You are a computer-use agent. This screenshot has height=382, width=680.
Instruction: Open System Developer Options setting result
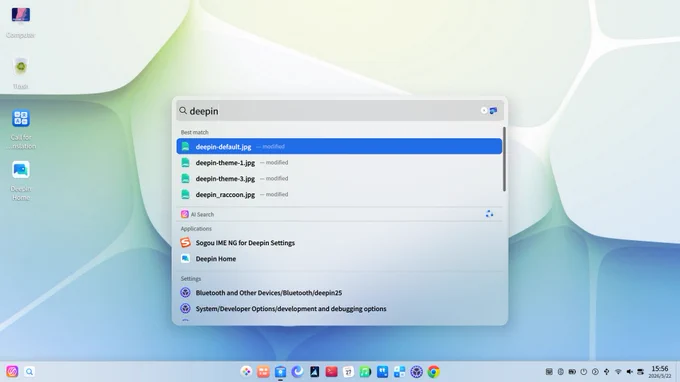pyautogui.click(x=339, y=309)
